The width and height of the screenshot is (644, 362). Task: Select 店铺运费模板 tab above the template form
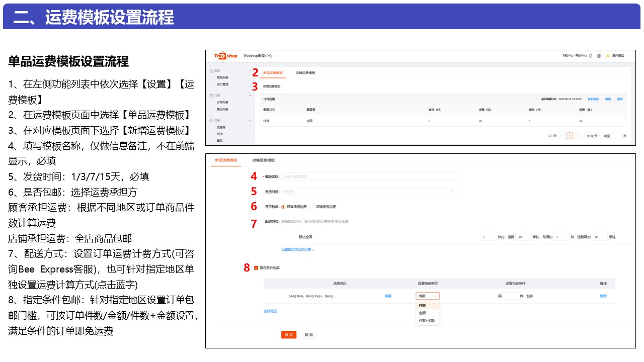coord(264,160)
